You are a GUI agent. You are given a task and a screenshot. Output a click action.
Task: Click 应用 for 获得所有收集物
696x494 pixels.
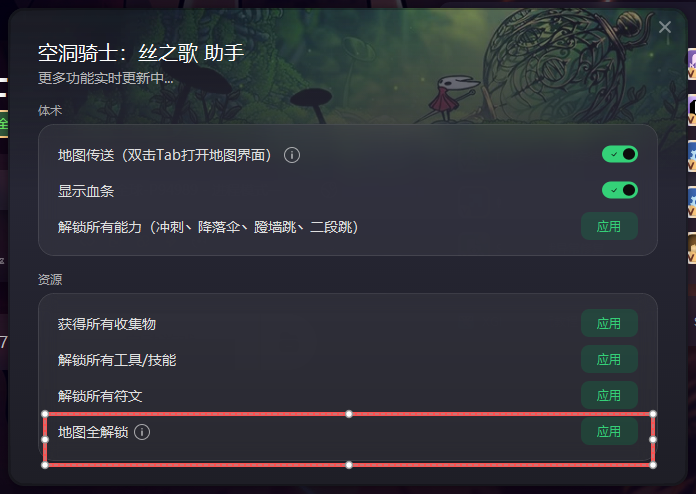pyautogui.click(x=609, y=324)
